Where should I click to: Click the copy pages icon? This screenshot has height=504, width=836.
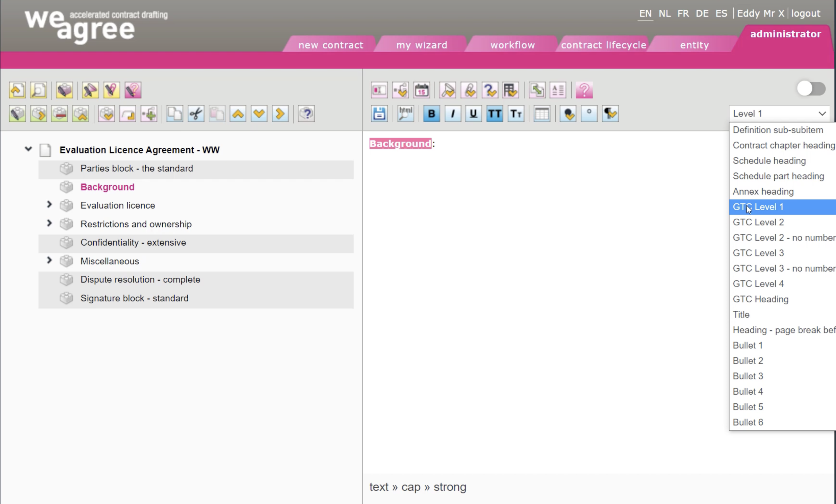point(175,113)
